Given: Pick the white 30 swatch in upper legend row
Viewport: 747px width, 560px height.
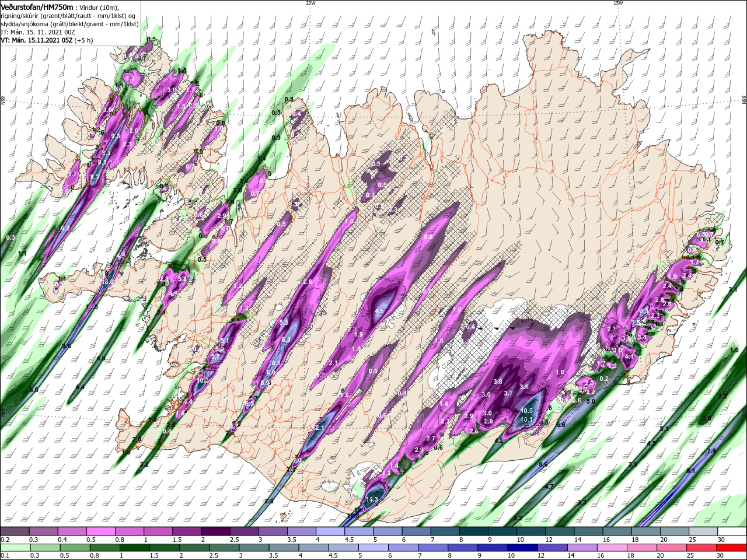Looking at the screenshot, I should tap(732, 531).
